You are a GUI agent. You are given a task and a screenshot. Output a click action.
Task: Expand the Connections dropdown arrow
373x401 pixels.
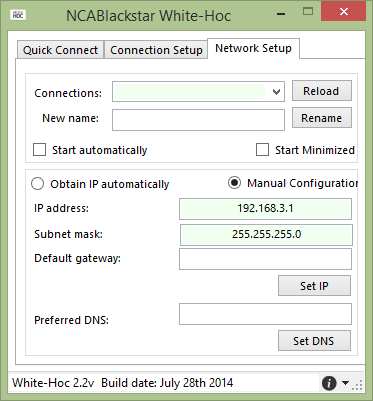pyautogui.click(x=276, y=92)
